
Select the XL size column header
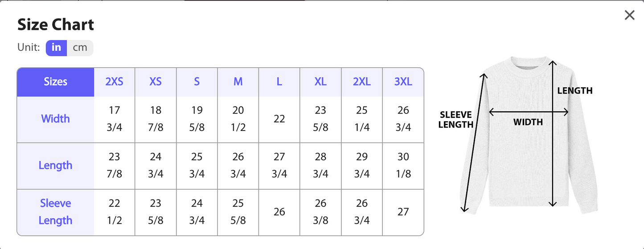320,82
